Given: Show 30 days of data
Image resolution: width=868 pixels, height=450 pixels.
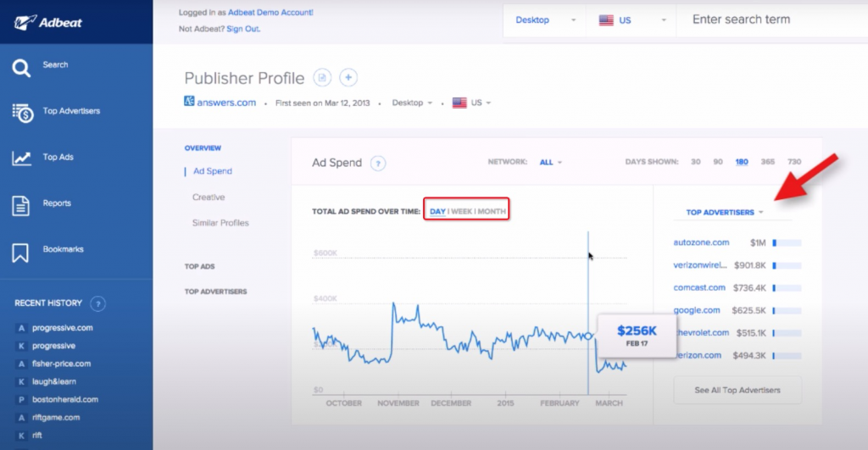Looking at the screenshot, I should (x=695, y=162).
